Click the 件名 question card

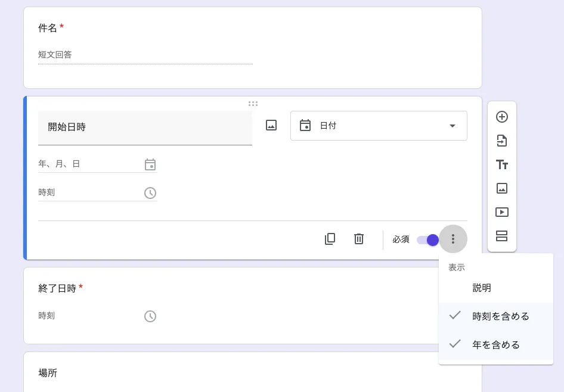coord(253,48)
